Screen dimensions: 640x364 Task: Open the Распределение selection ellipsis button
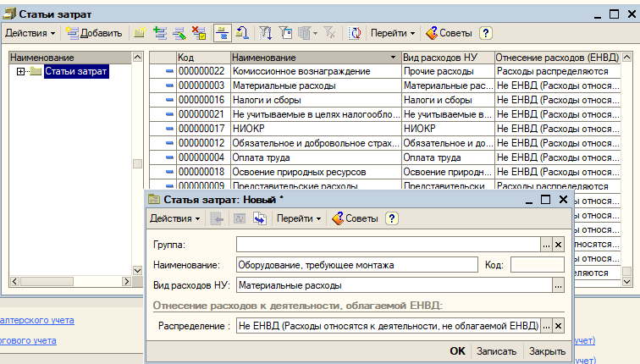[x=546, y=326]
